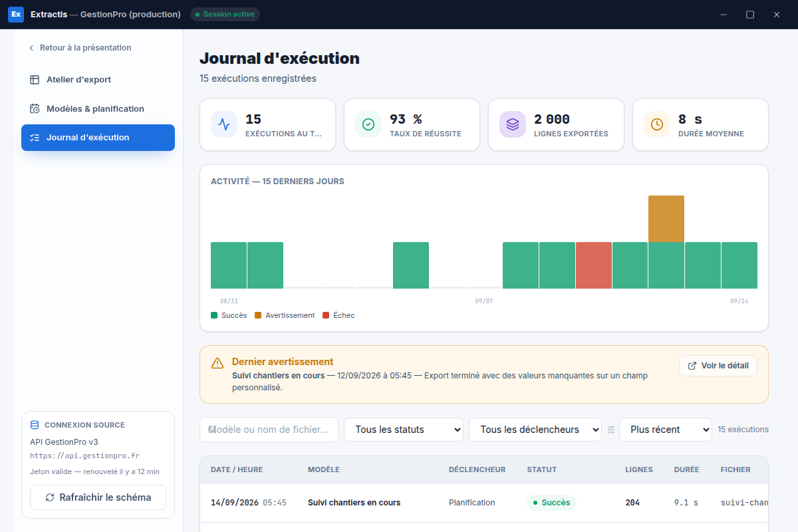This screenshot has height=532, width=798.
Task: Click the filter sliders icon beside sort dropdown
Action: click(x=611, y=430)
